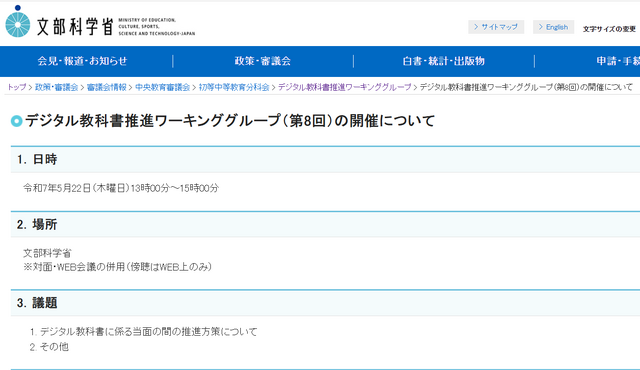Viewport: 640px width, 370px height.
Task: Click the 3. 議題 section heading
Action: click(37, 303)
